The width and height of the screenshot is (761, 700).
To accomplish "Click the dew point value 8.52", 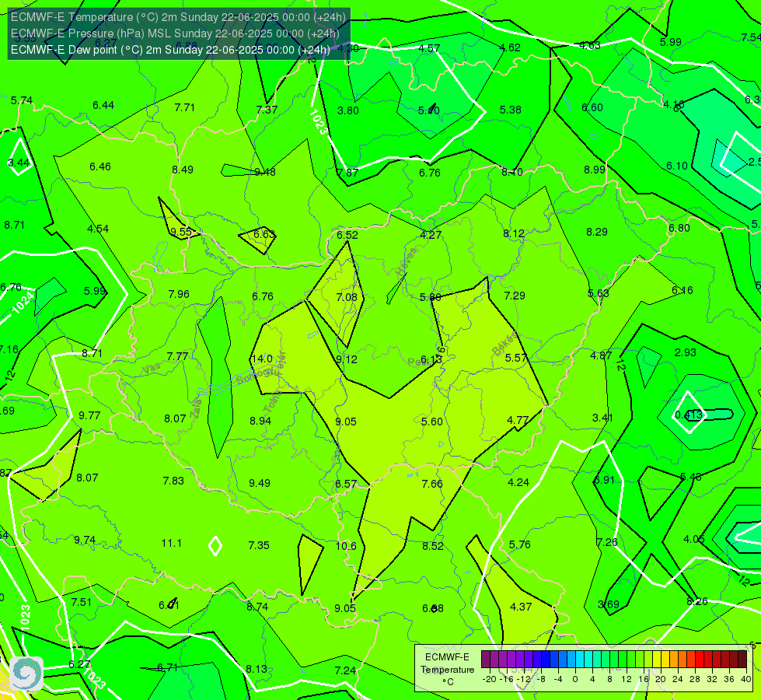I will tap(432, 546).
